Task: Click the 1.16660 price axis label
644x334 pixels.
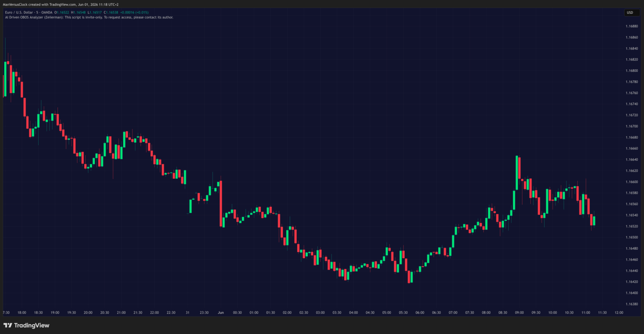Action: pos(632,149)
